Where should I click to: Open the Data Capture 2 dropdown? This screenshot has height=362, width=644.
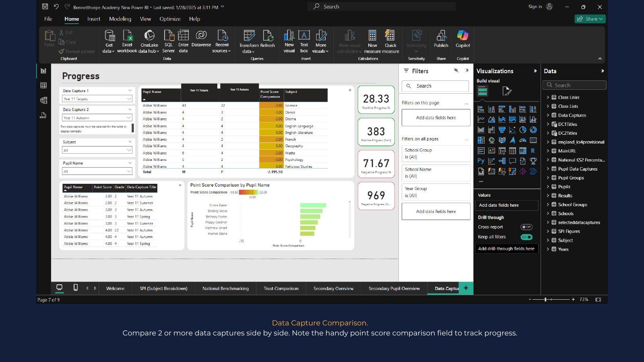pos(97,118)
